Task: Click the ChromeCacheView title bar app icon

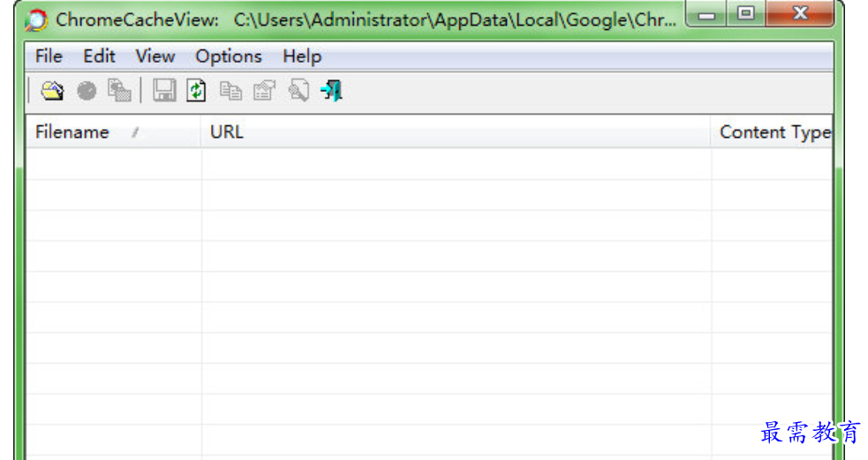Action: click(36, 20)
